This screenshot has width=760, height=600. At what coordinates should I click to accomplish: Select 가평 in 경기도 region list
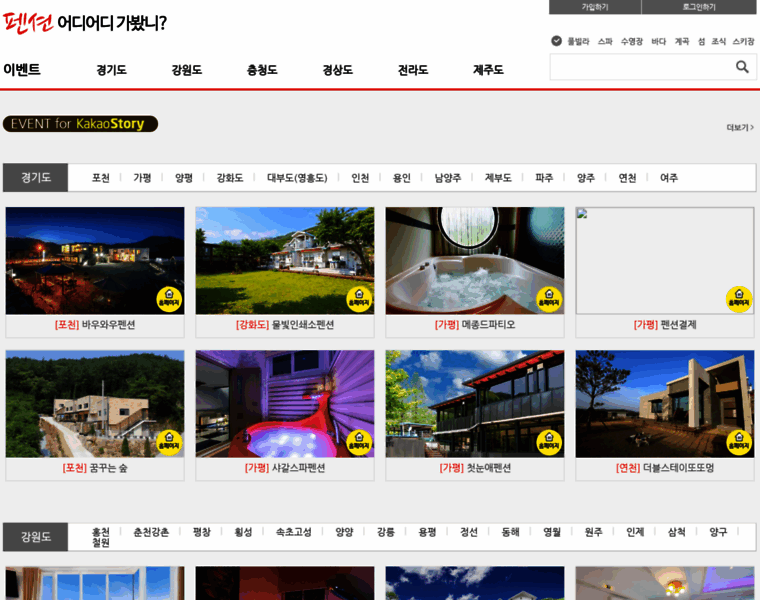(x=142, y=178)
